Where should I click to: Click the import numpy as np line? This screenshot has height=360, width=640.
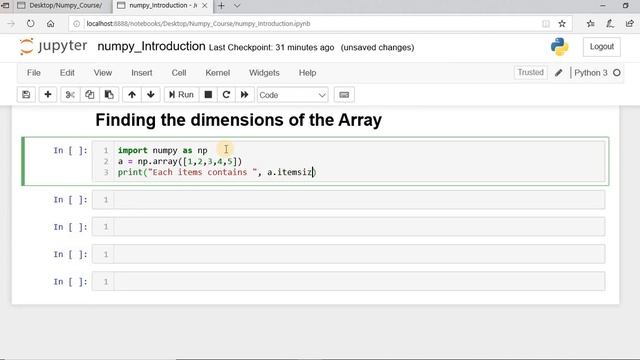click(x=162, y=150)
